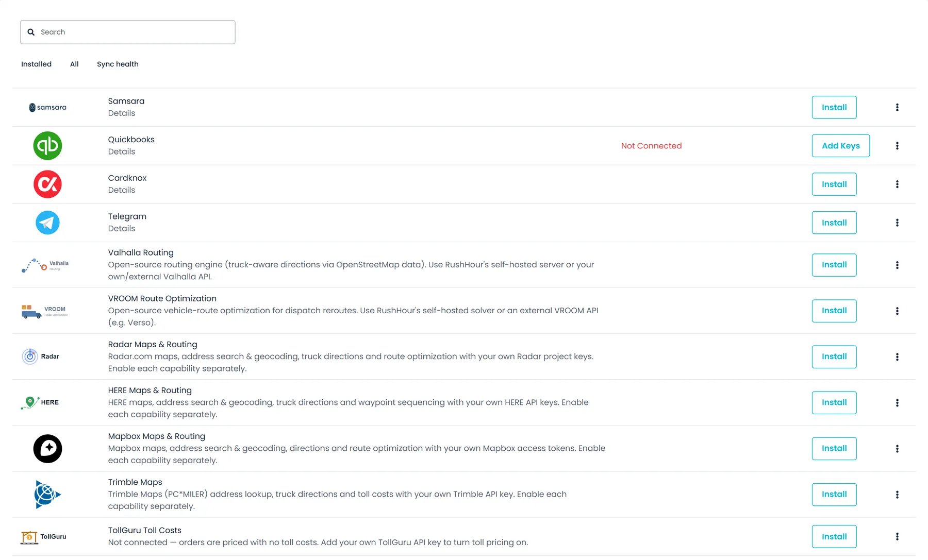Open the Sync health tab
928x560 pixels.
click(x=118, y=64)
